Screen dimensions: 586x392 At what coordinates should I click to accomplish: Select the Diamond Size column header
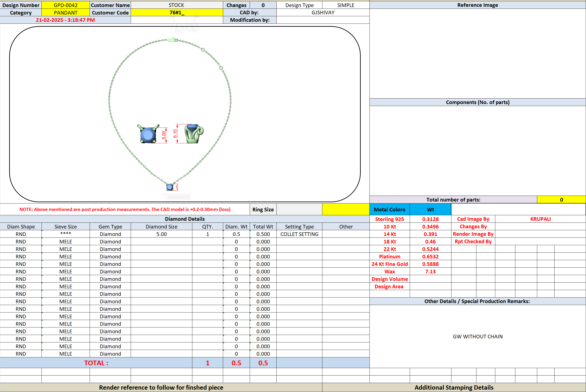coord(161,227)
